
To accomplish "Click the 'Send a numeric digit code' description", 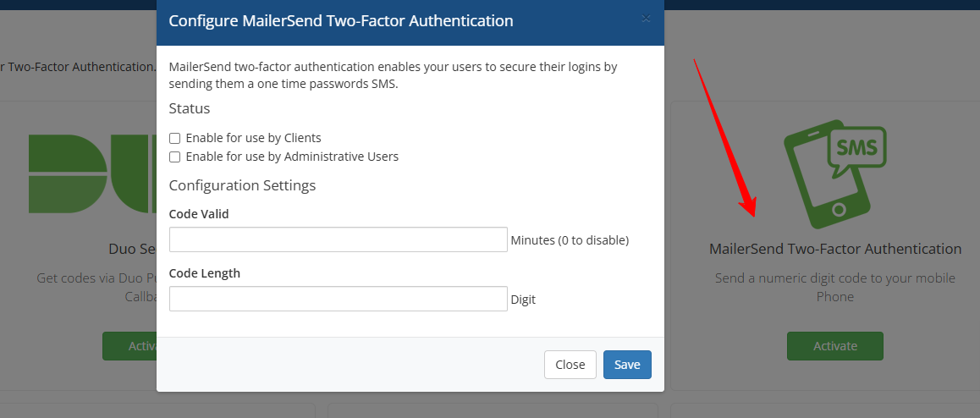I will [835, 287].
